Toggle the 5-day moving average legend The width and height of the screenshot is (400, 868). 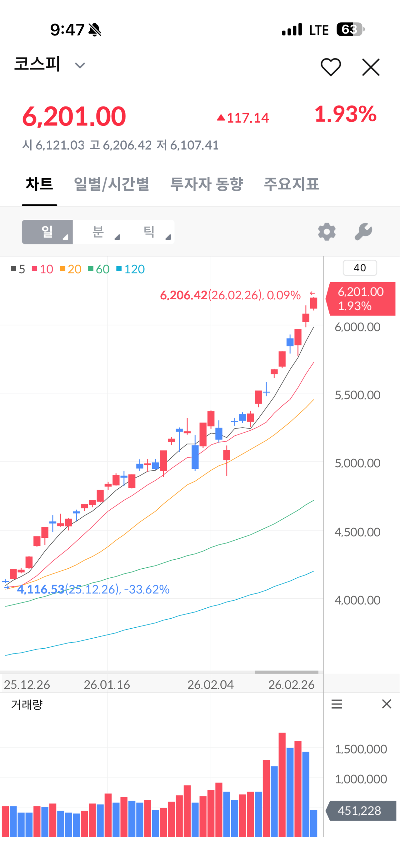tap(18, 269)
